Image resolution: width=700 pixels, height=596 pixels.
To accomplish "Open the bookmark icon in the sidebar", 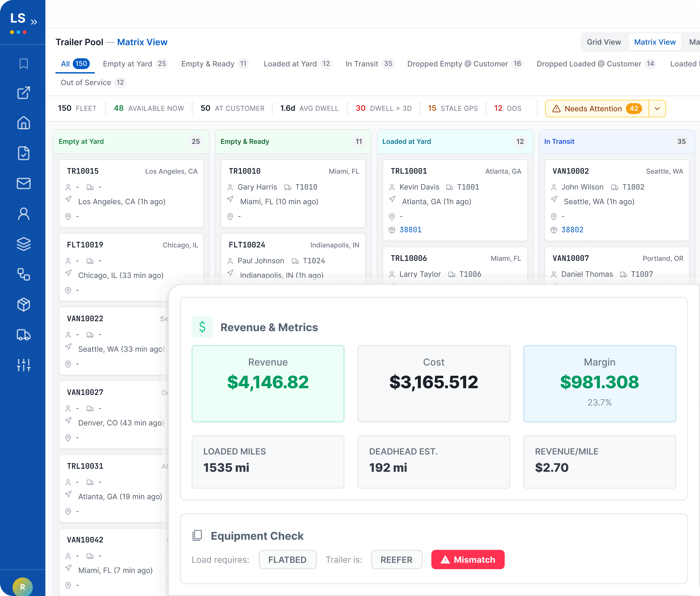I will click(x=24, y=63).
